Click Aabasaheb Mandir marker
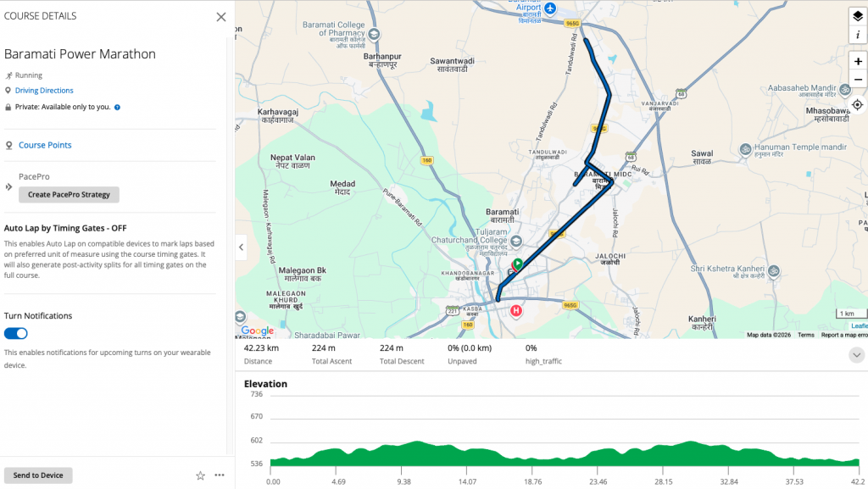 [x=845, y=89]
